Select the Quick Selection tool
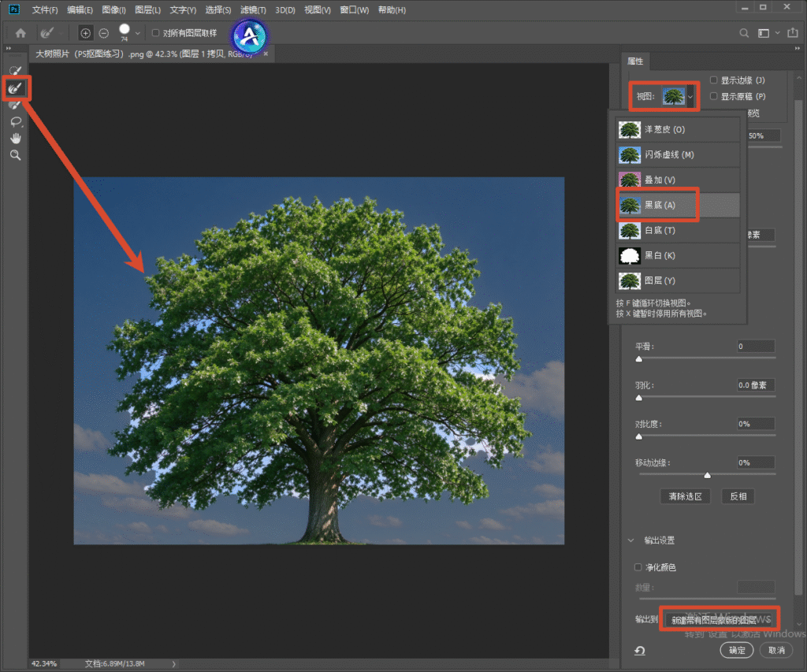 [x=16, y=70]
